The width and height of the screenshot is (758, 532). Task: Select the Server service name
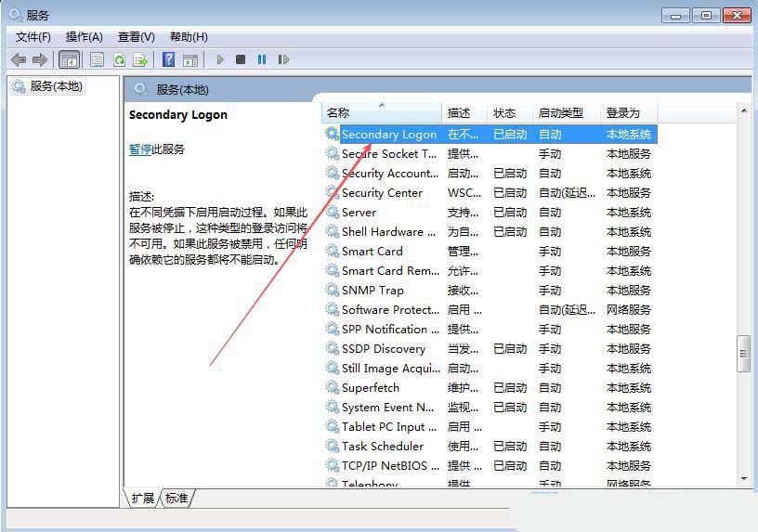(359, 212)
